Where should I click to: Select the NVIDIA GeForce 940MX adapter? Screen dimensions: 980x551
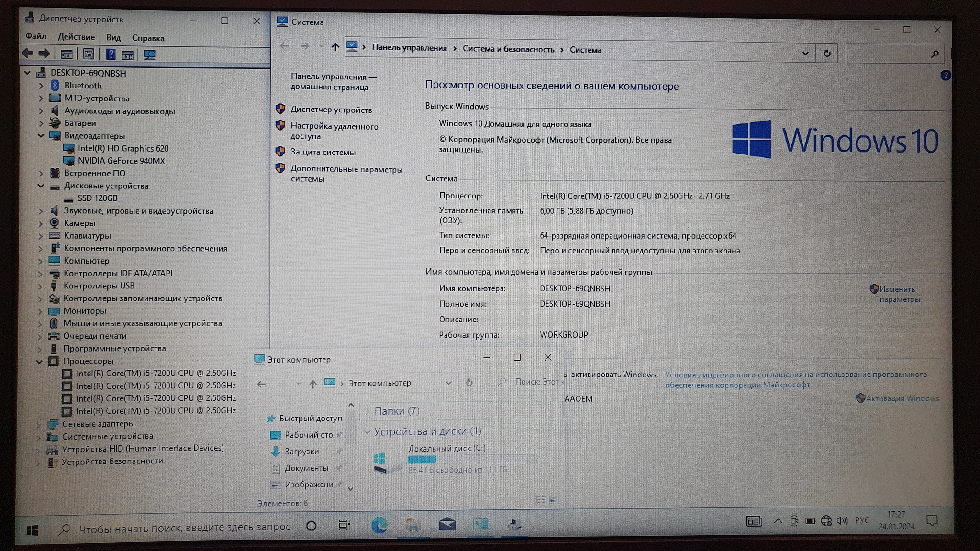(121, 161)
